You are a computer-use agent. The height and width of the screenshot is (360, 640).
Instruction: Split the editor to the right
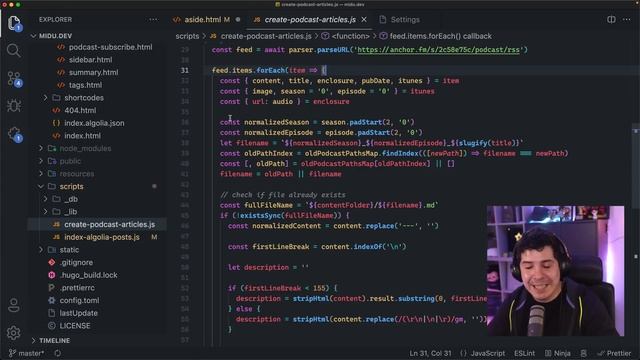point(611,20)
